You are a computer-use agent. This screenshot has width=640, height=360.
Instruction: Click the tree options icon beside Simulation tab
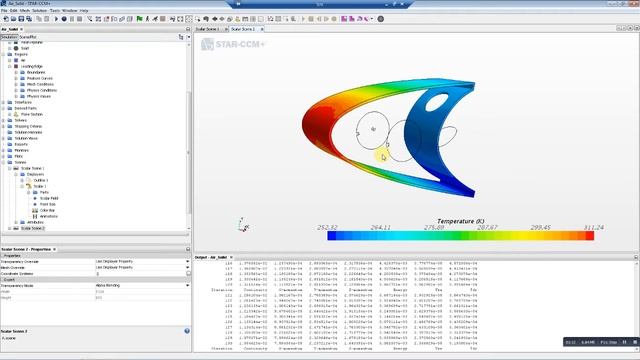[x=181, y=37]
